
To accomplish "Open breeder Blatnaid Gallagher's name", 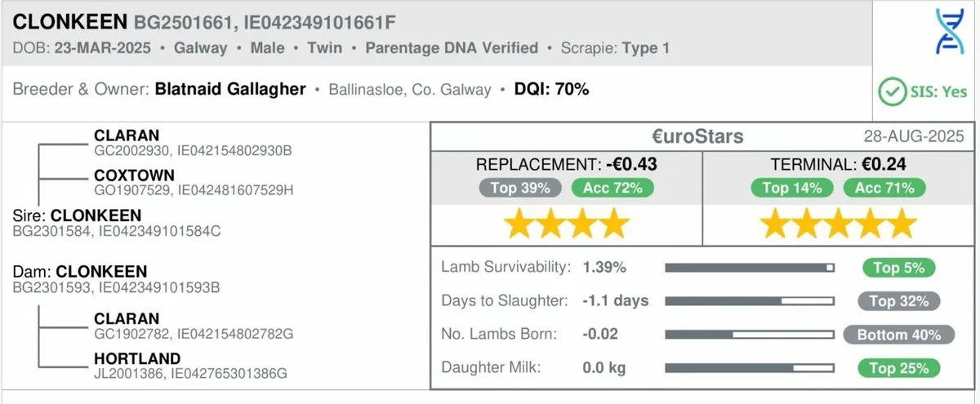I will click(x=230, y=90).
